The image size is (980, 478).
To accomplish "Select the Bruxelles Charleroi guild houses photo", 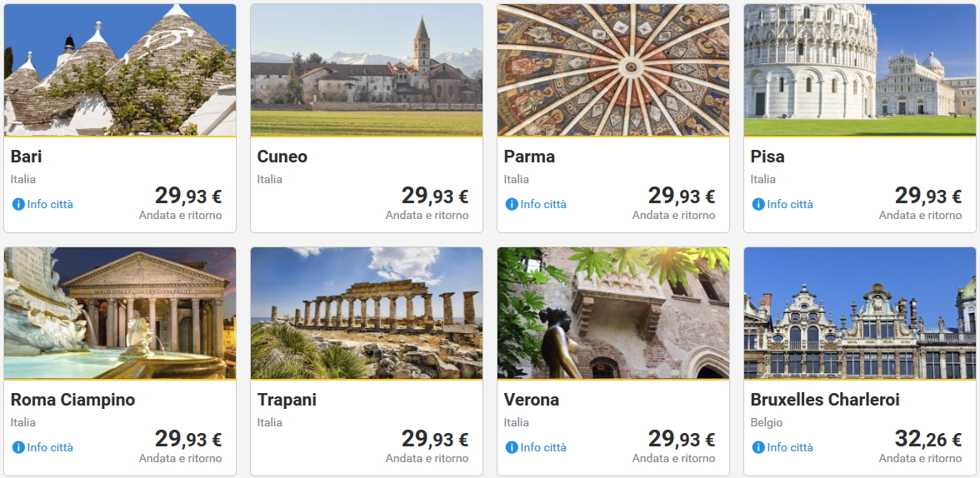I will 860,313.
